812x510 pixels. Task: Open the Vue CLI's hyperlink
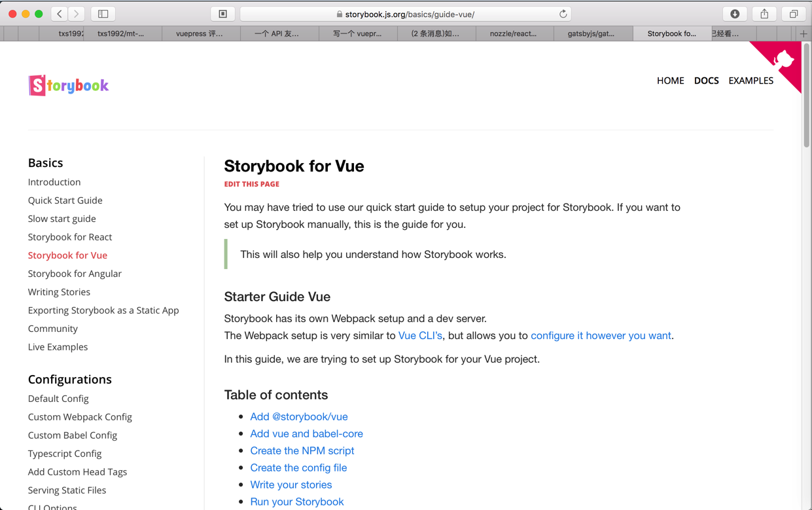420,335
